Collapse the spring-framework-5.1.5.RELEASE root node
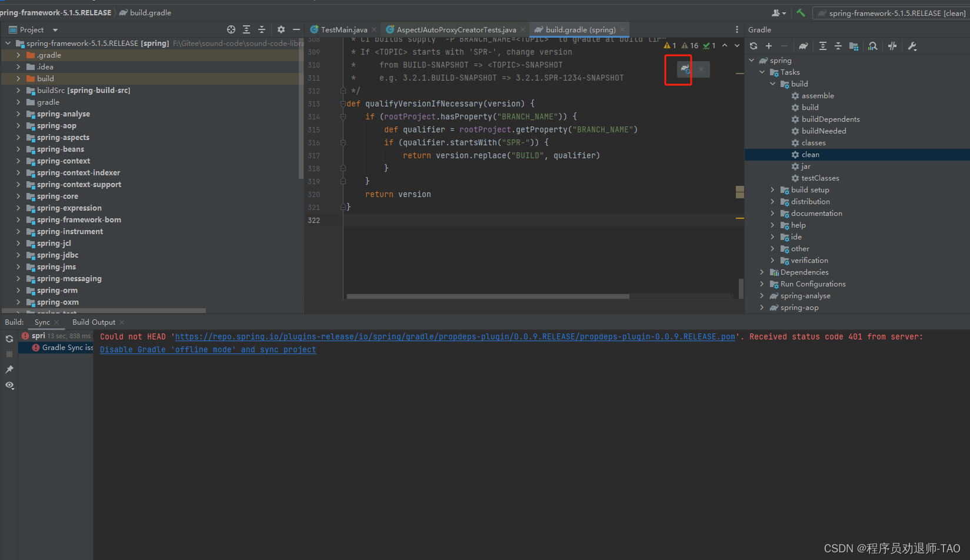Image resolution: width=970 pixels, height=560 pixels. (8, 43)
